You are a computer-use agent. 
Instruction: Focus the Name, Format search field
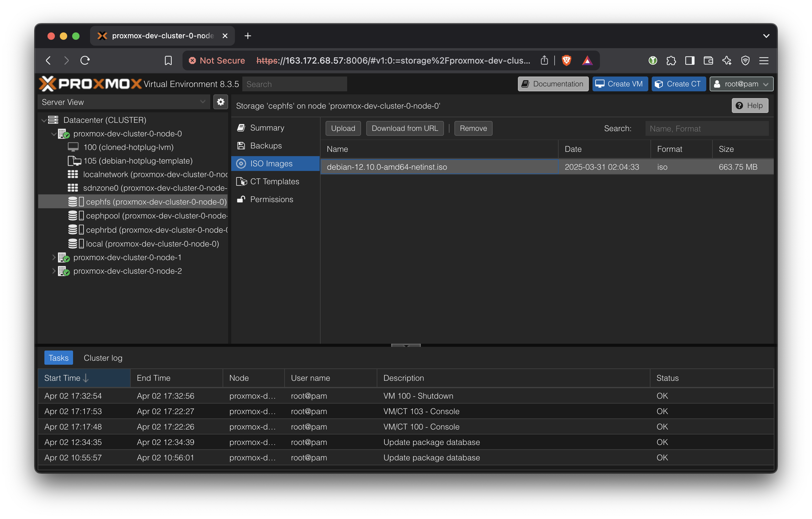click(x=707, y=129)
